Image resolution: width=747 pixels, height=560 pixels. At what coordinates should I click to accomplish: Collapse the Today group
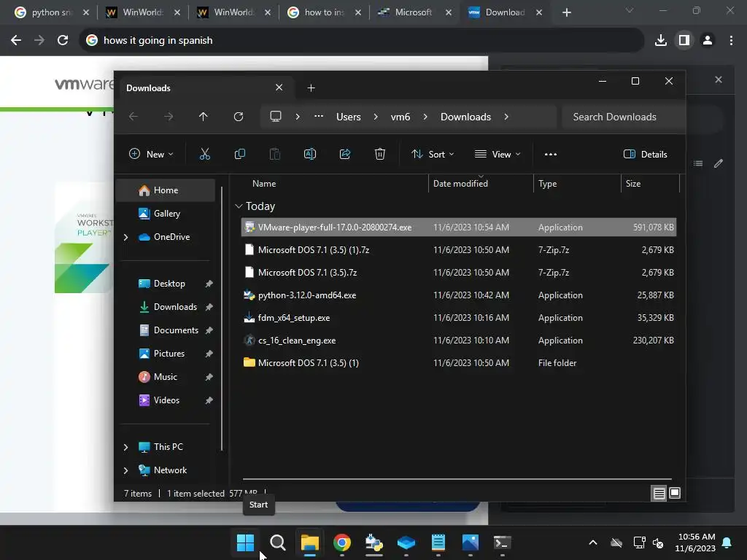[x=239, y=206]
